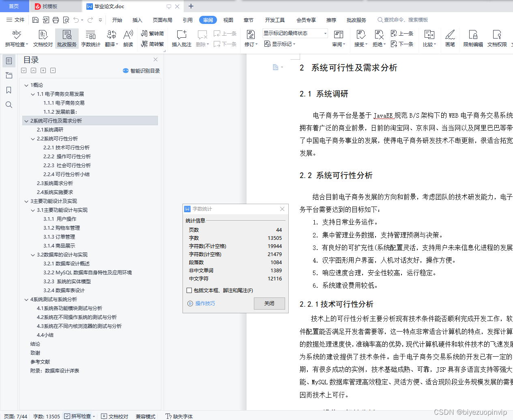The width and height of the screenshot is (513, 420).
Task: Click 关闭 in the word count dialog
Action: [269, 304]
